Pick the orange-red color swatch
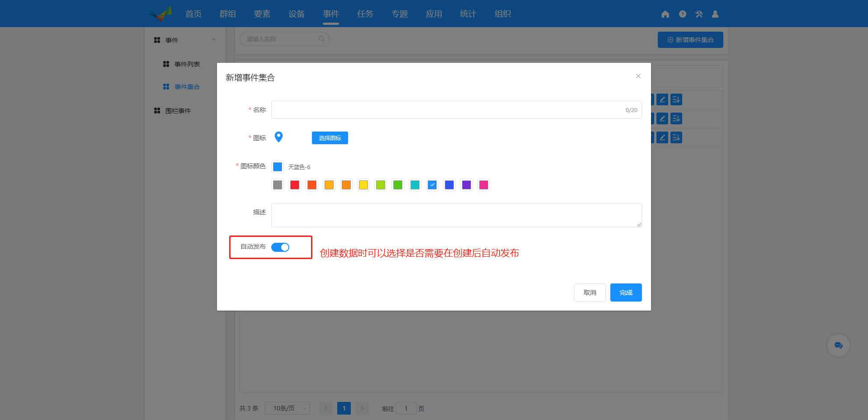Viewport: 868px width, 420px height. click(x=312, y=185)
